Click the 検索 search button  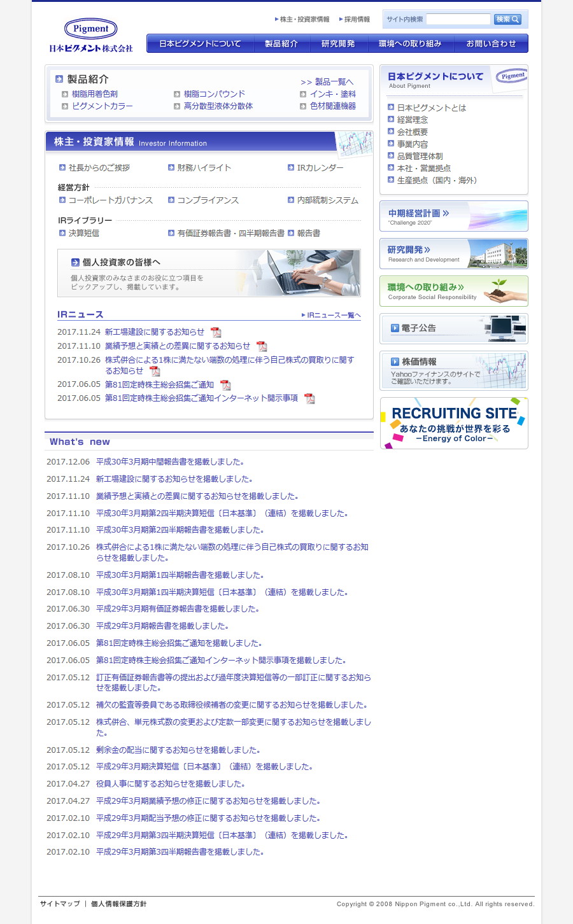click(507, 20)
